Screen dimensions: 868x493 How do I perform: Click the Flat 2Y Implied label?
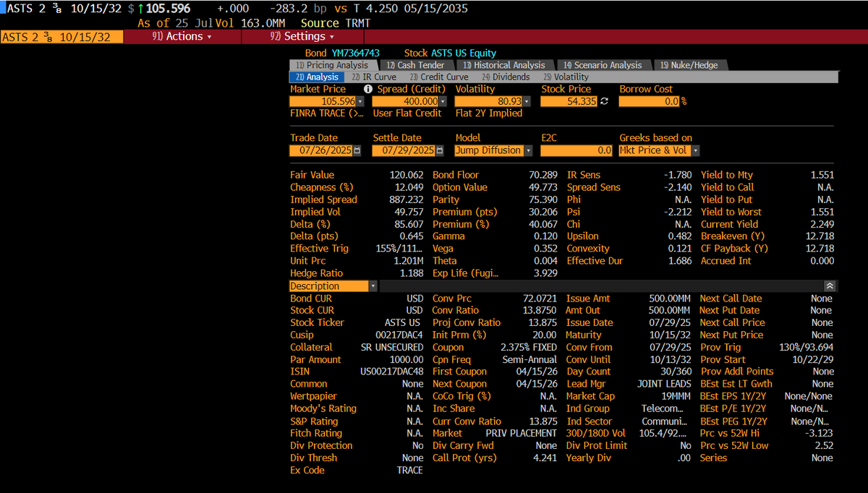point(489,113)
